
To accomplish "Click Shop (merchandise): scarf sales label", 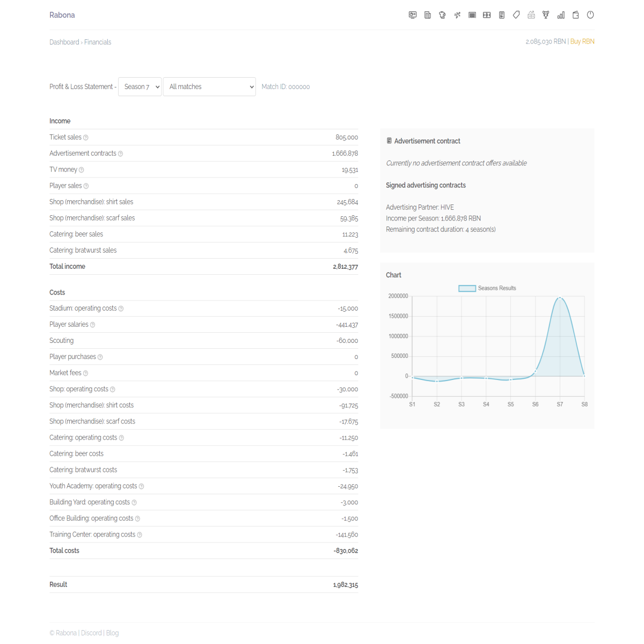I will (92, 218).
